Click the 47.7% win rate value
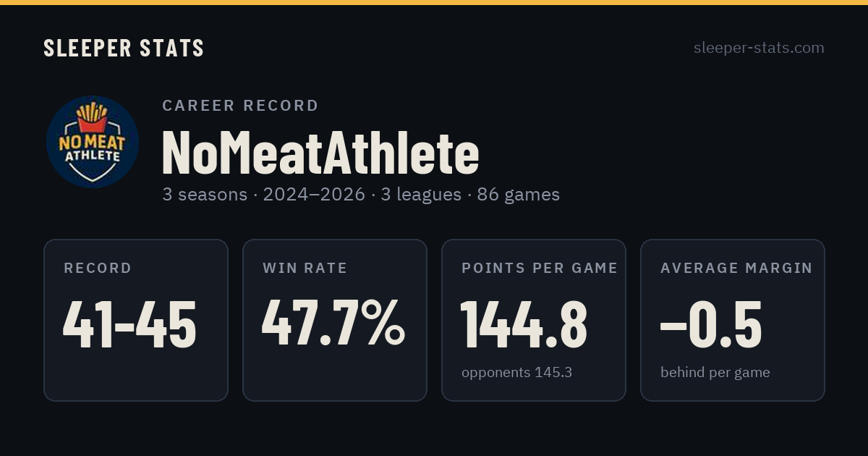 (333, 324)
